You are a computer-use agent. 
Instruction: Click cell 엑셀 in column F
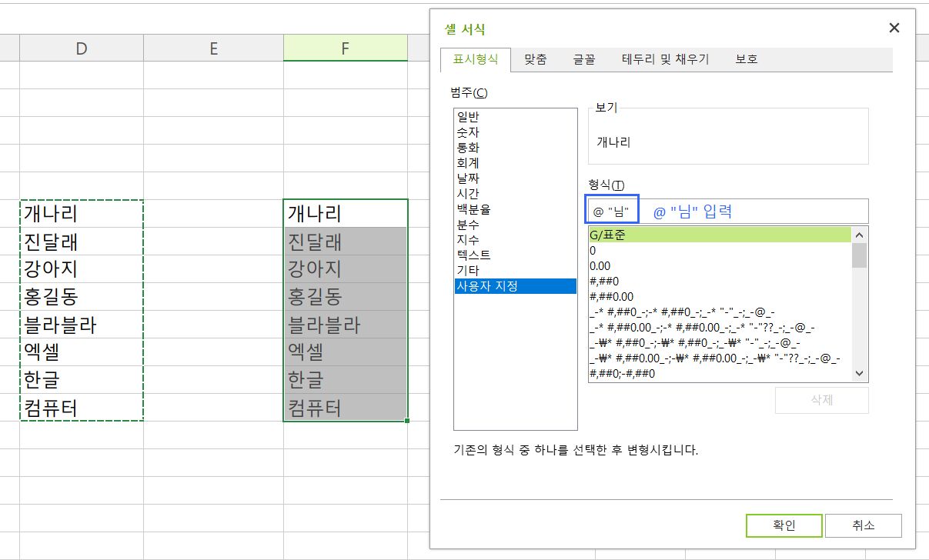coord(346,352)
